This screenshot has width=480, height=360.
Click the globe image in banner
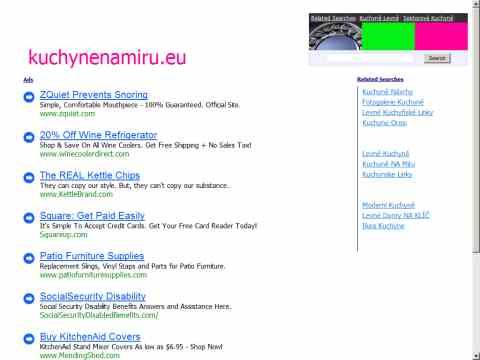tap(335, 36)
